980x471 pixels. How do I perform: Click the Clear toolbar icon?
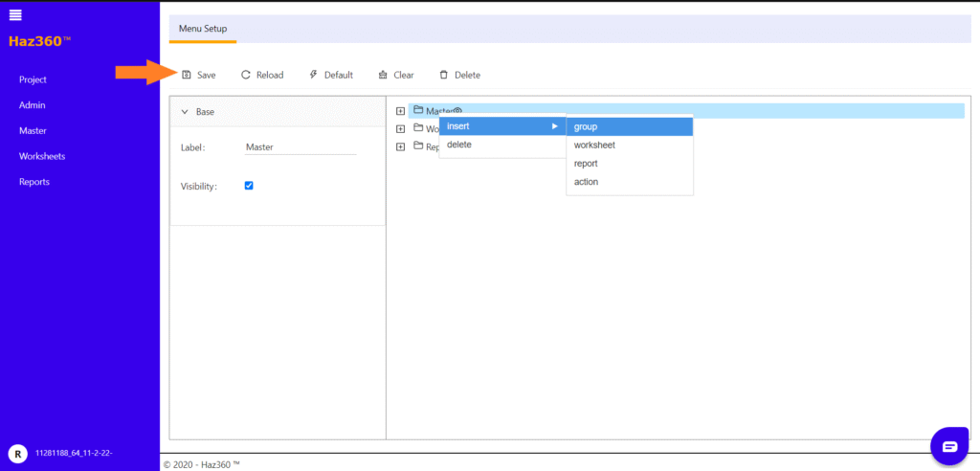[x=383, y=75]
